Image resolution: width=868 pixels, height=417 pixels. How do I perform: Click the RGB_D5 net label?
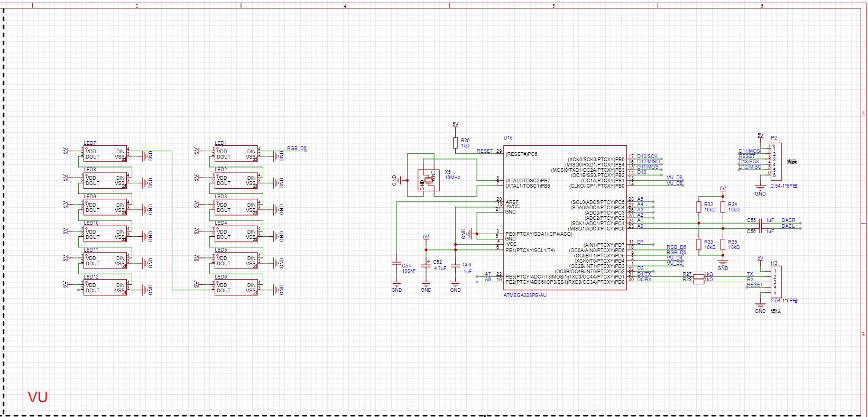[297, 149]
